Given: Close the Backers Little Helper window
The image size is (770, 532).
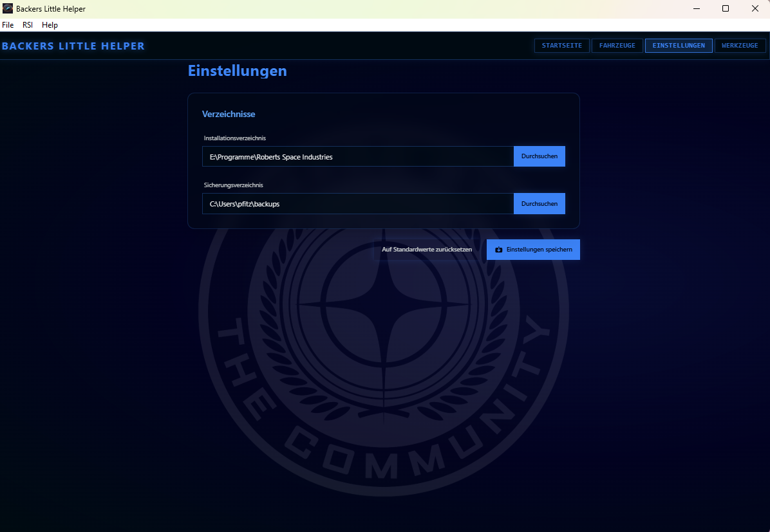Looking at the screenshot, I should point(755,8).
